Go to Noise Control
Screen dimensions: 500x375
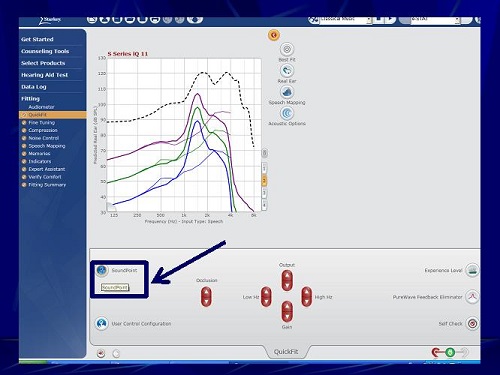point(44,138)
